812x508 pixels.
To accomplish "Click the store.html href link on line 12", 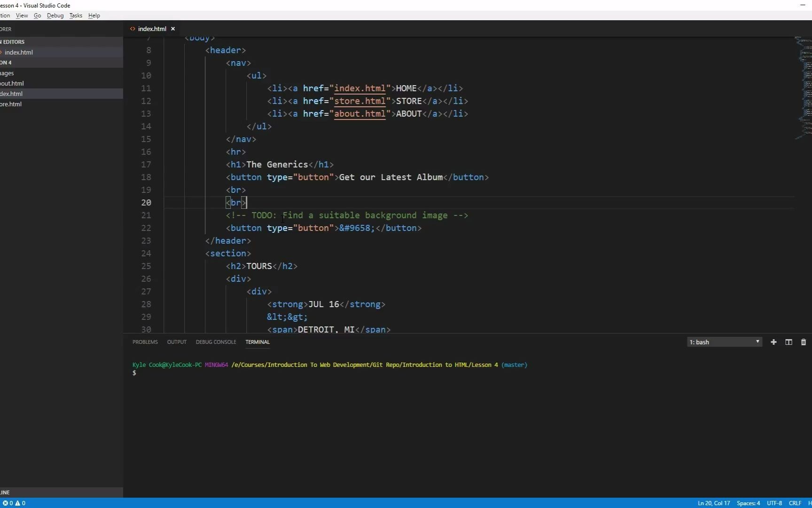I will (359, 101).
